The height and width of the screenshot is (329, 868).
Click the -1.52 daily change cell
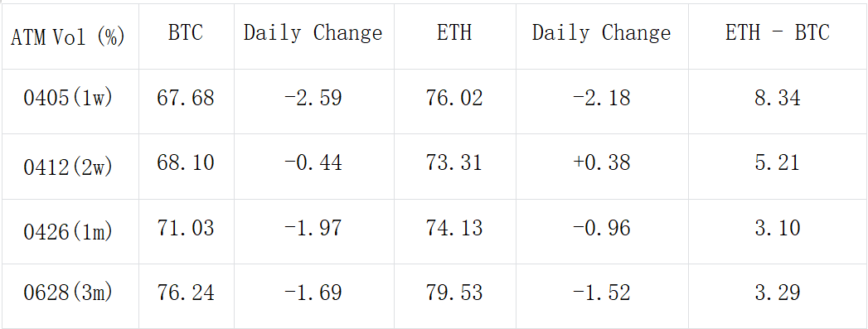coord(602,297)
